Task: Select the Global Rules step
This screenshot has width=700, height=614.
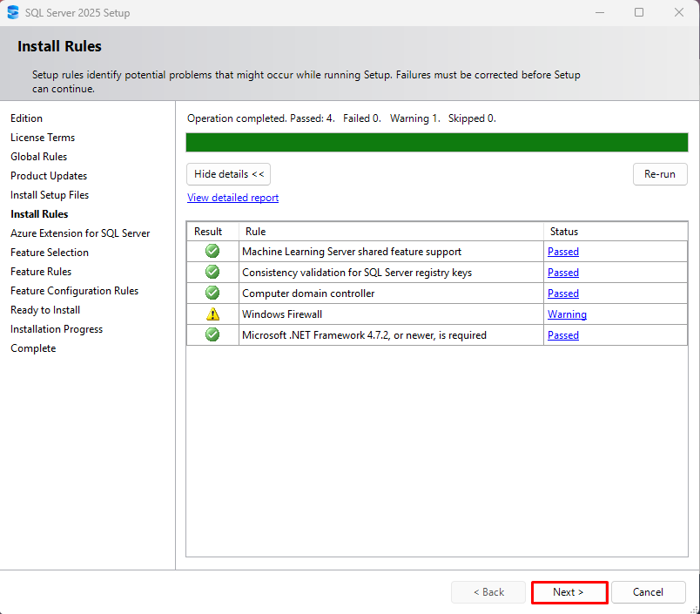Action: click(x=39, y=157)
